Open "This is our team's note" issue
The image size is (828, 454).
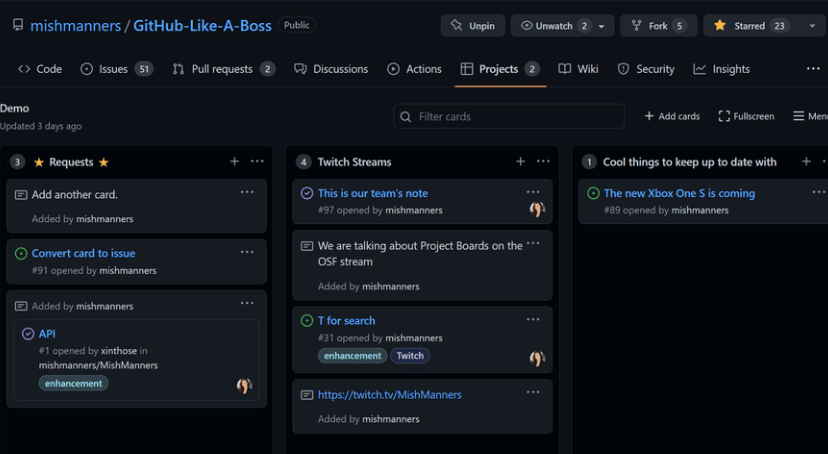coord(373,193)
